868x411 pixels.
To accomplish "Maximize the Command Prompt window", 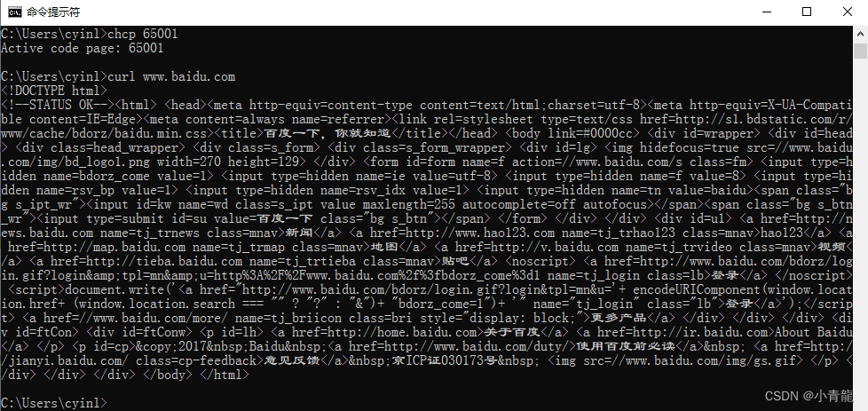I will pyautogui.click(x=807, y=12).
